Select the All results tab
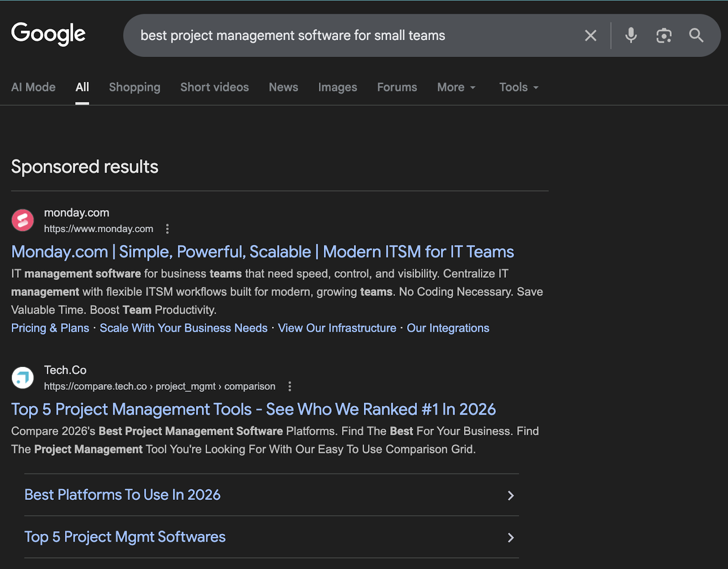Viewport: 728px width, 569px height. click(82, 87)
